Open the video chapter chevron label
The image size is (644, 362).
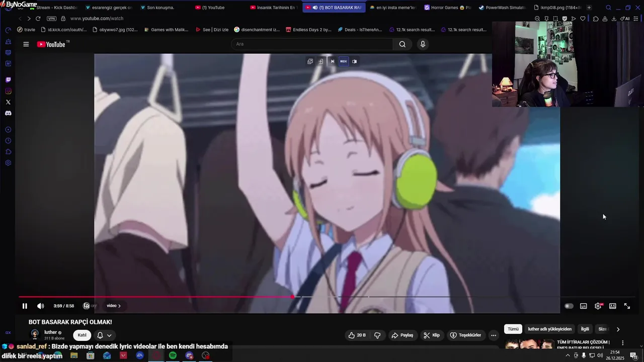tap(114, 306)
